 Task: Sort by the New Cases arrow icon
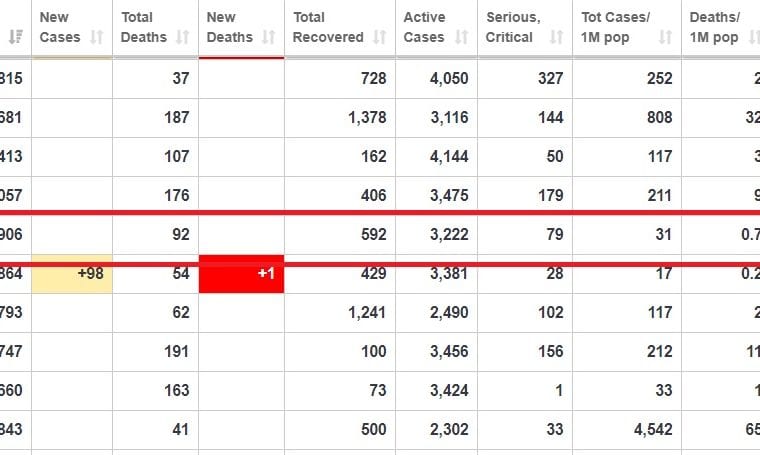pos(97,37)
